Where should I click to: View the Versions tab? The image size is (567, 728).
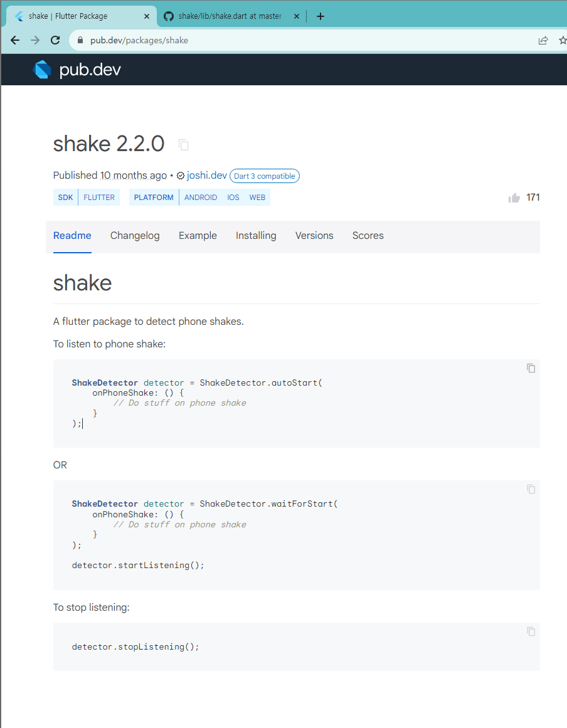point(314,236)
